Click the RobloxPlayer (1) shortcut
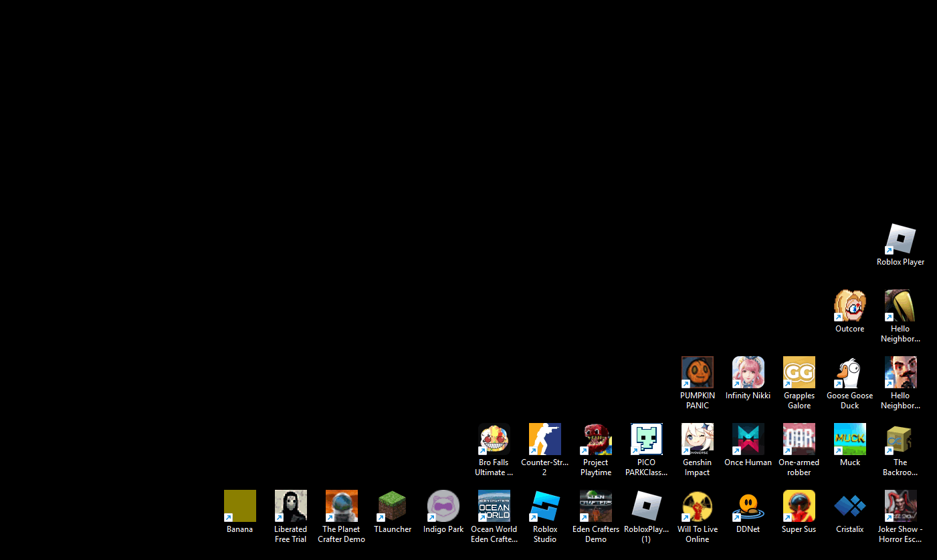 (x=646, y=506)
